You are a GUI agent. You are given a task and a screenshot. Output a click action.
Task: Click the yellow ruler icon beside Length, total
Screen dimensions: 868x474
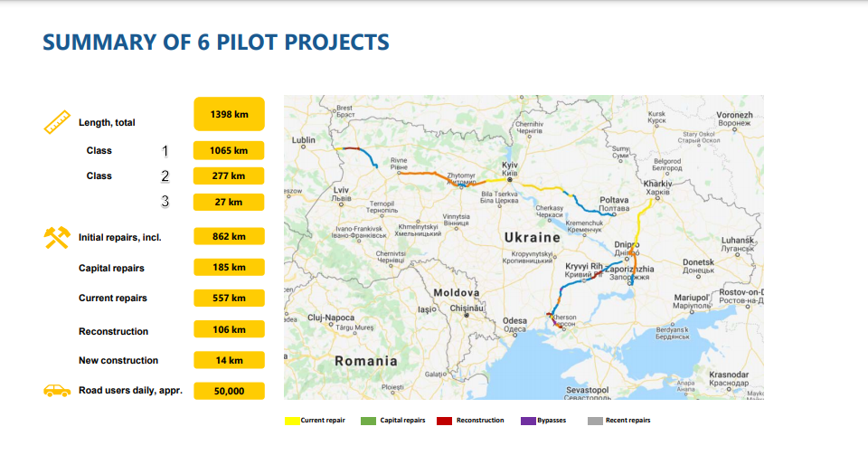[x=57, y=121]
